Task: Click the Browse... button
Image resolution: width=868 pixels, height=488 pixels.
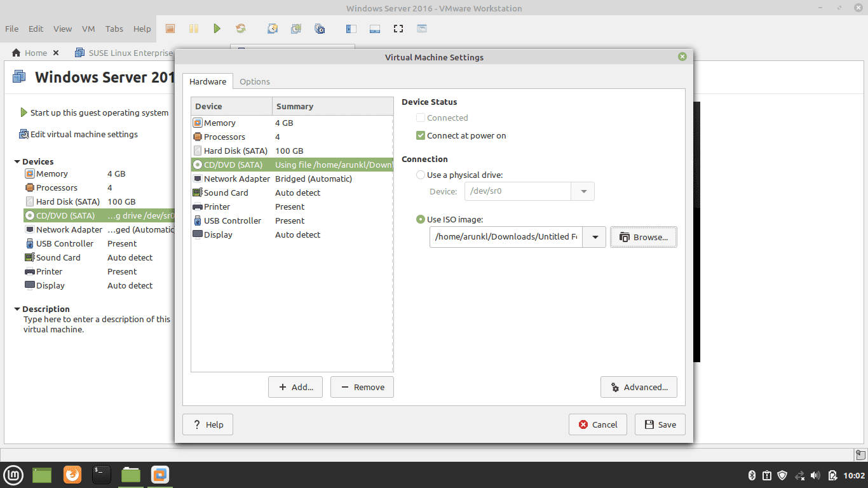Action: tap(644, 237)
